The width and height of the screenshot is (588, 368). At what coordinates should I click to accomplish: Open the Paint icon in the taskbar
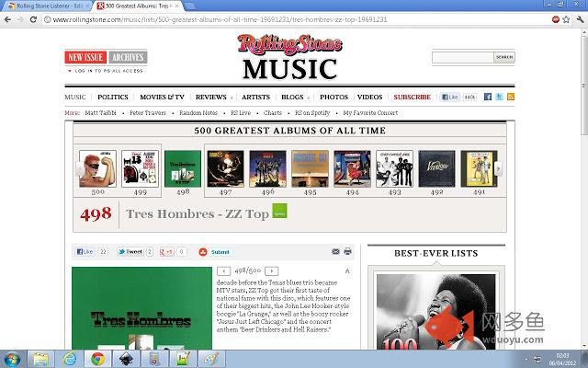click(x=211, y=360)
